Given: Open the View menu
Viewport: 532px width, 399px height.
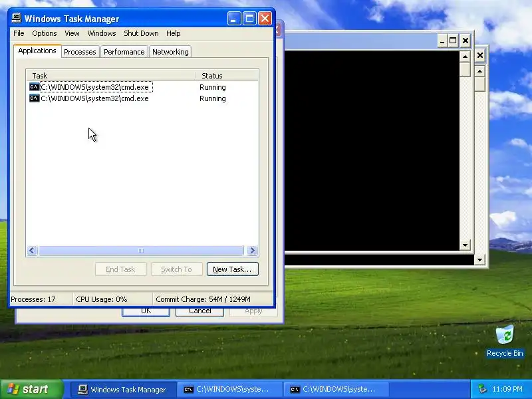Looking at the screenshot, I should click(72, 33).
